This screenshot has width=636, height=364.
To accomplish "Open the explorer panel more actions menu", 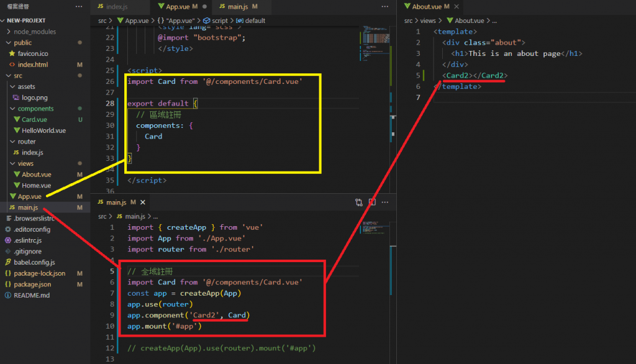I will tap(79, 6).
